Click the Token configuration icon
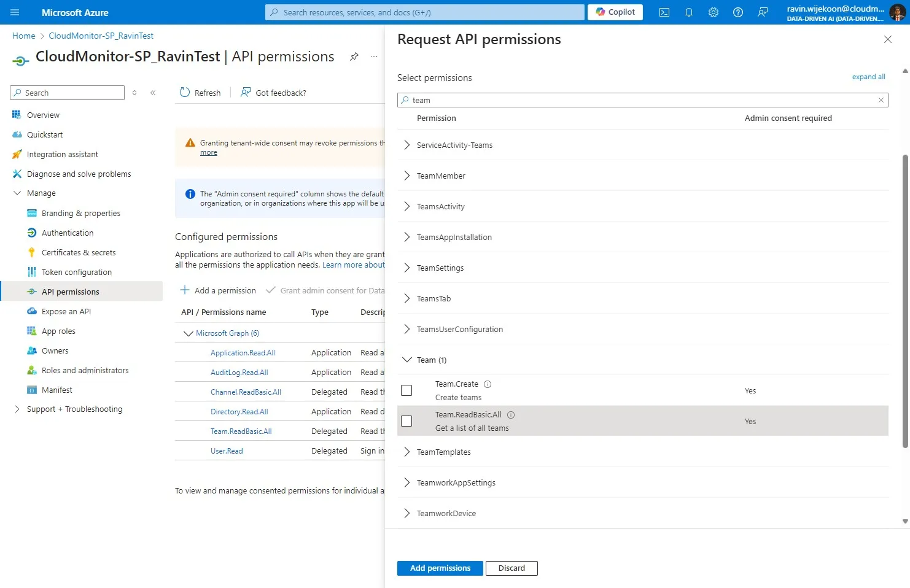Viewport: 910px width, 588px height. [32, 272]
